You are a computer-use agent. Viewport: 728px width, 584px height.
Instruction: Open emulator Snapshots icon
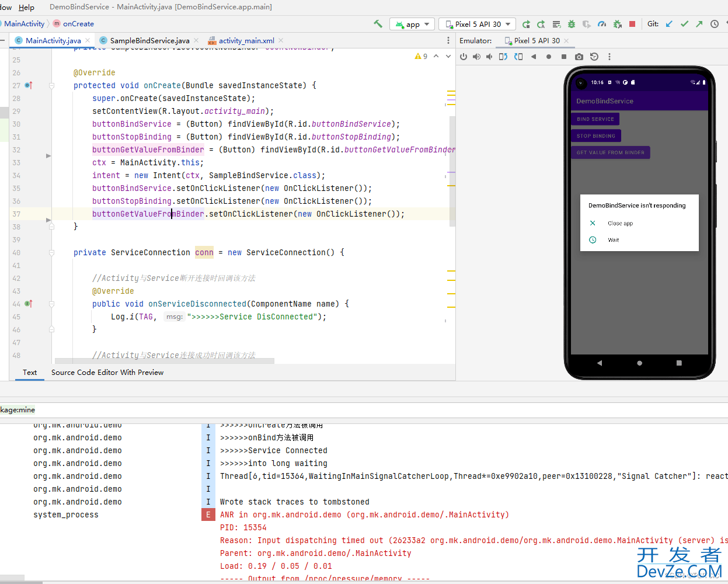pyautogui.click(x=594, y=57)
